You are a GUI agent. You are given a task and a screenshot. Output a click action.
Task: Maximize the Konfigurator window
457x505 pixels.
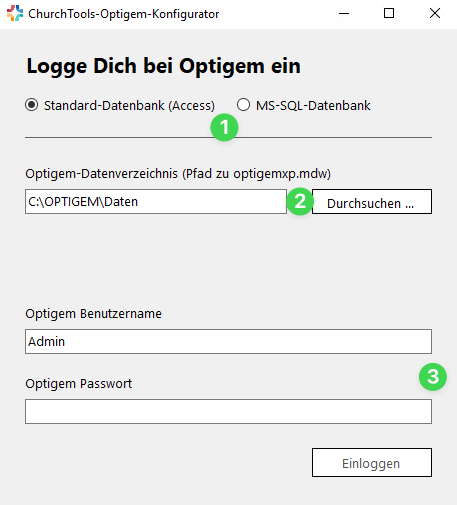(x=389, y=14)
